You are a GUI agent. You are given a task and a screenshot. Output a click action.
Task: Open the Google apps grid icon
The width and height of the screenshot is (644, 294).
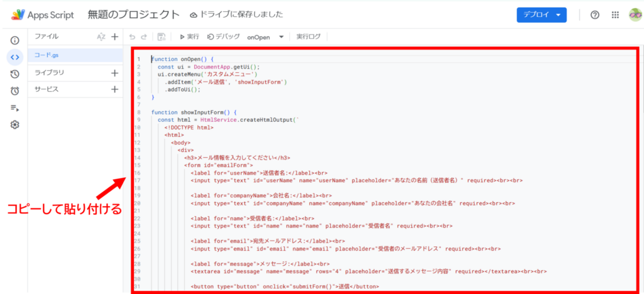[x=615, y=15]
